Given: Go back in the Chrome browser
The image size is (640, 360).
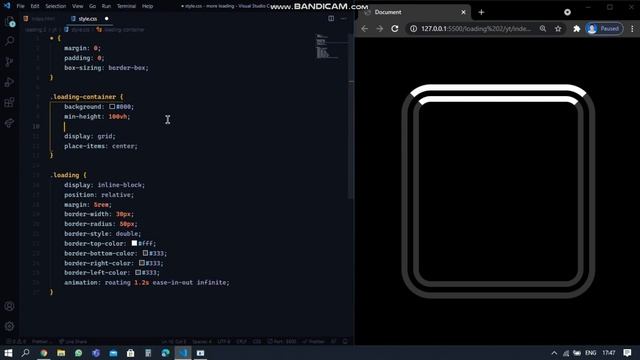Looking at the screenshot, I should tap(364, 29).
